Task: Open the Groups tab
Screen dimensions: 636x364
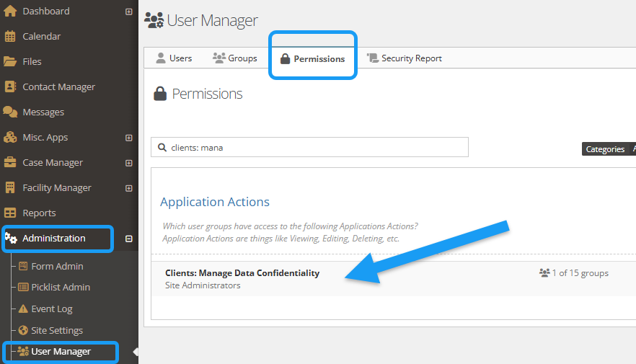Action: [235, 58]
